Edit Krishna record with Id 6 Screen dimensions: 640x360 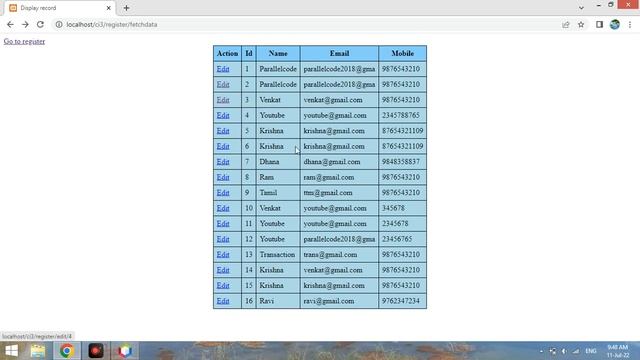tap(223, 146)
